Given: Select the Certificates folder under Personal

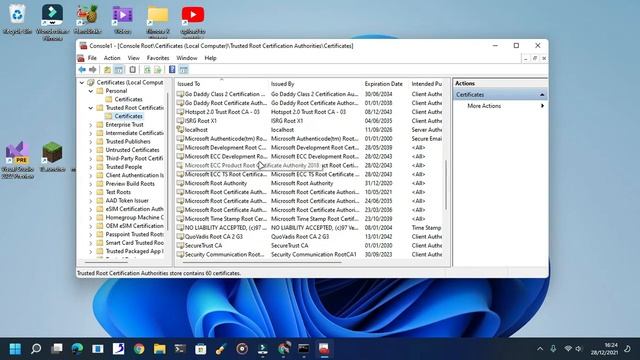Looking at the screenshot, I should (128, 99).
